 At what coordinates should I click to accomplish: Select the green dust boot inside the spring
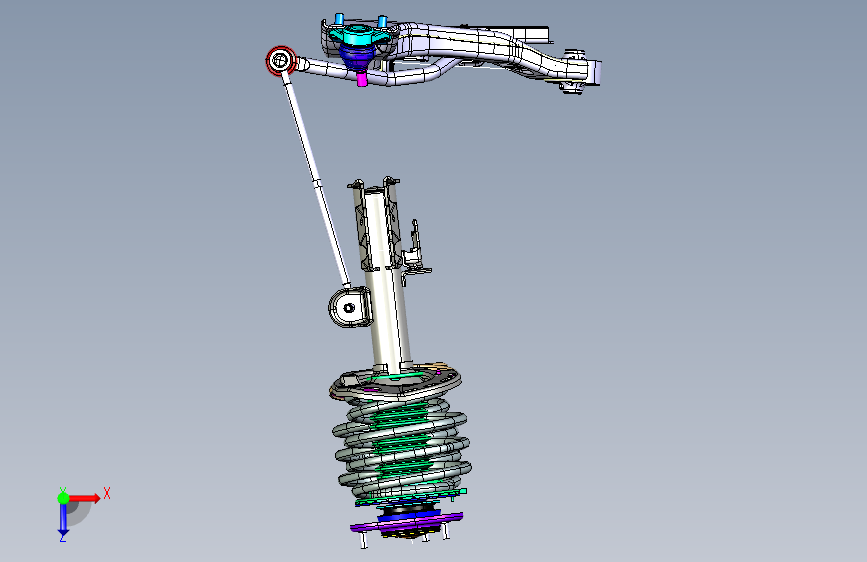click(404, 443)
